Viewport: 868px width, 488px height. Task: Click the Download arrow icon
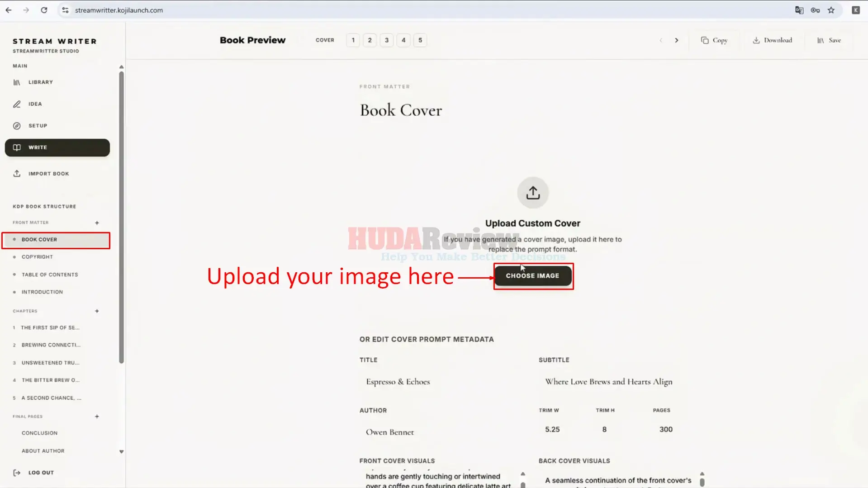tap(756, 40)
